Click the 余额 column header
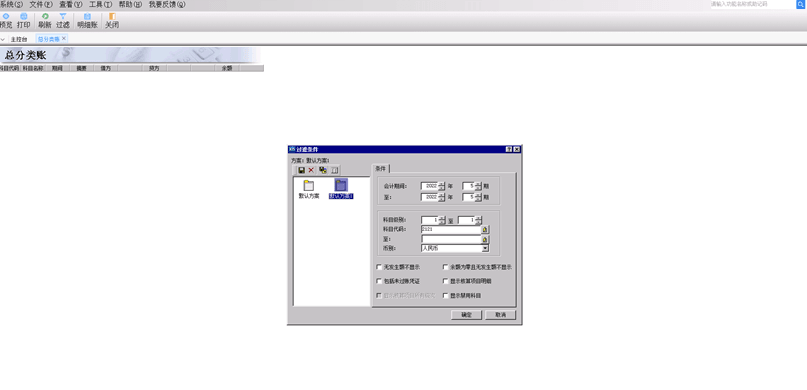This screenshot has height=390, width=807. (227, 68)
